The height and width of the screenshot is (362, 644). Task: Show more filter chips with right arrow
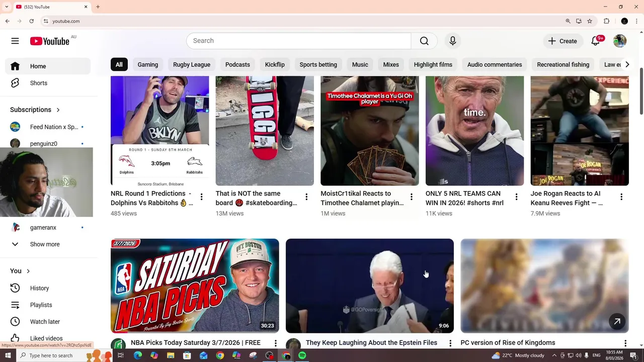[x=627, y=64]
